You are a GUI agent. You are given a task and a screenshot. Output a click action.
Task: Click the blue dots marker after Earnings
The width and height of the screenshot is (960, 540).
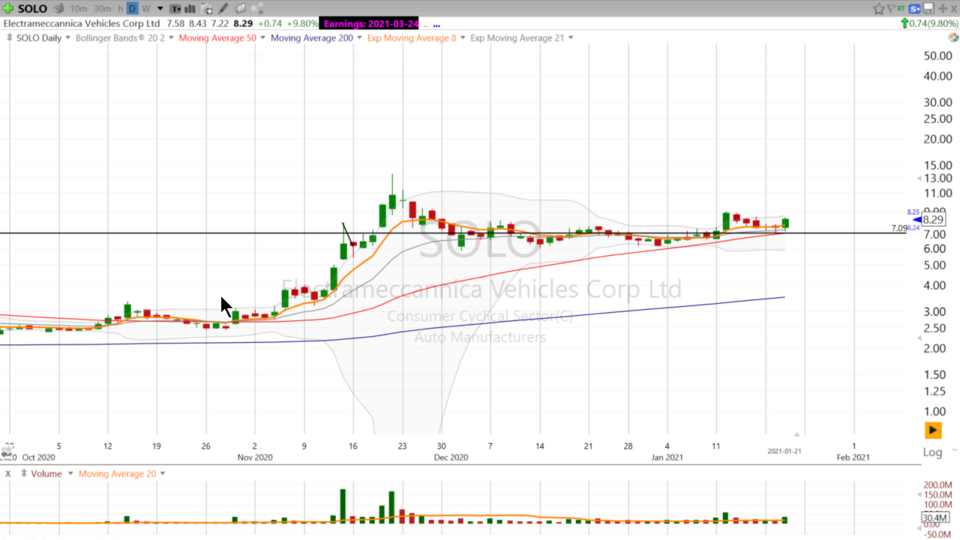[437, 25]
